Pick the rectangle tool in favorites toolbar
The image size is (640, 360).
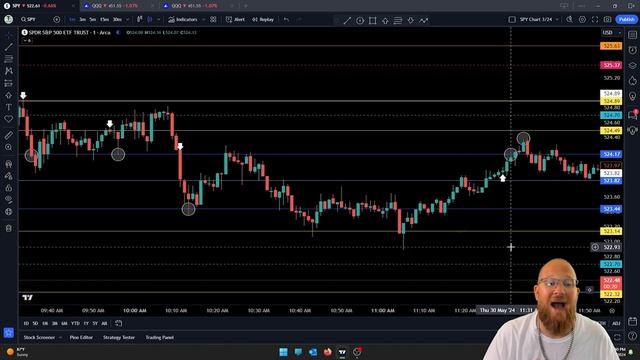point(373,20)
